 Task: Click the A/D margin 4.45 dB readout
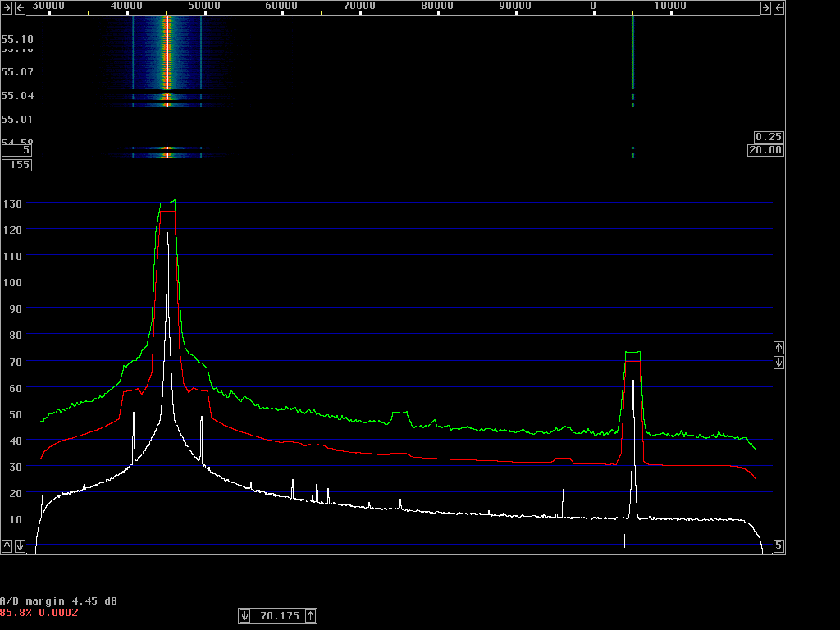click(x=58, y=601)
